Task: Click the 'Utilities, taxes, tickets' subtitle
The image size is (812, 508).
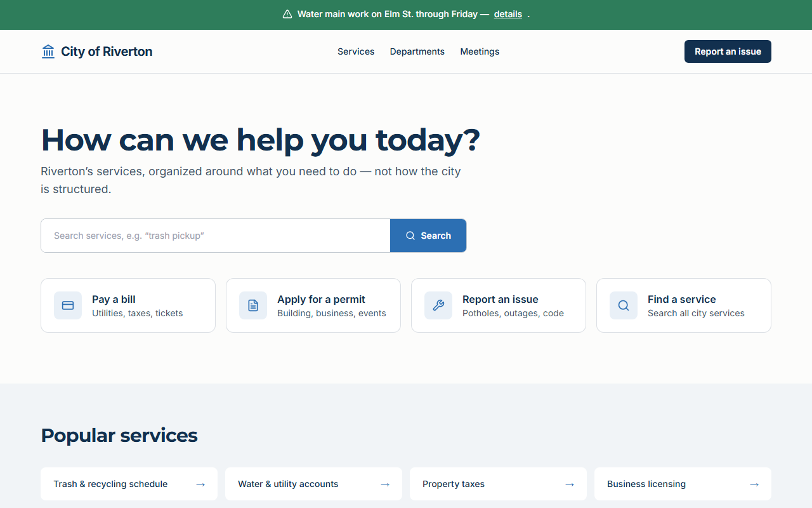Action: (x=137, y=313)
